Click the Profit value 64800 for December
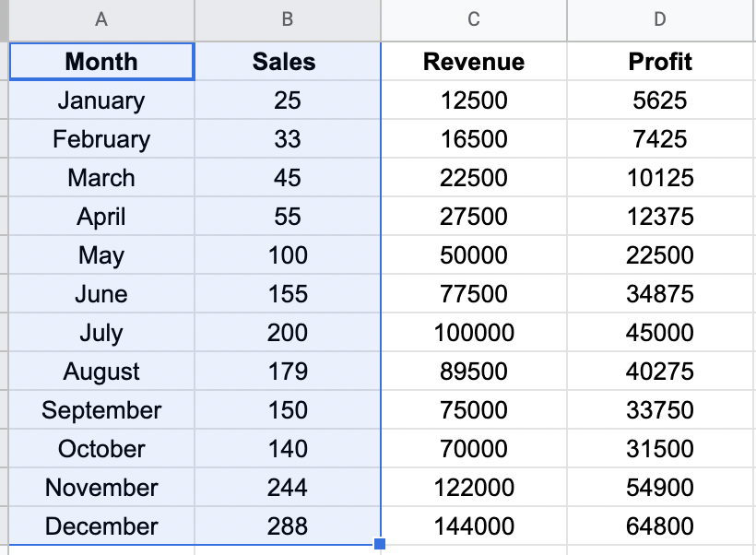The height and width of the screenshot is (555, 756). coord(659,526)
